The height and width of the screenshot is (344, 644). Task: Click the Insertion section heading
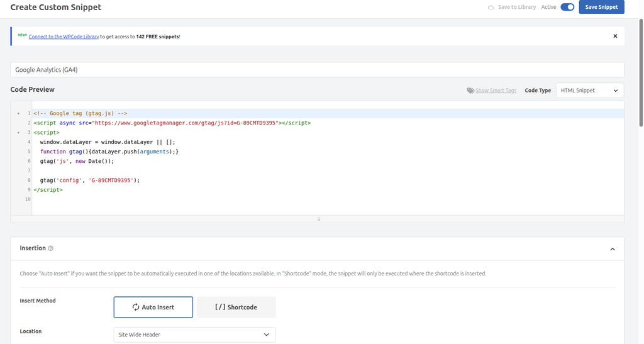pos(33,248)
